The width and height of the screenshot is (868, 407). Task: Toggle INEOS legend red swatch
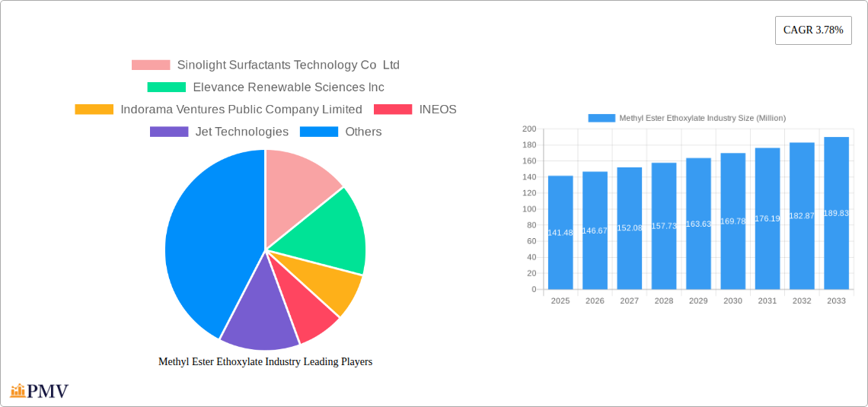[393, 110]
